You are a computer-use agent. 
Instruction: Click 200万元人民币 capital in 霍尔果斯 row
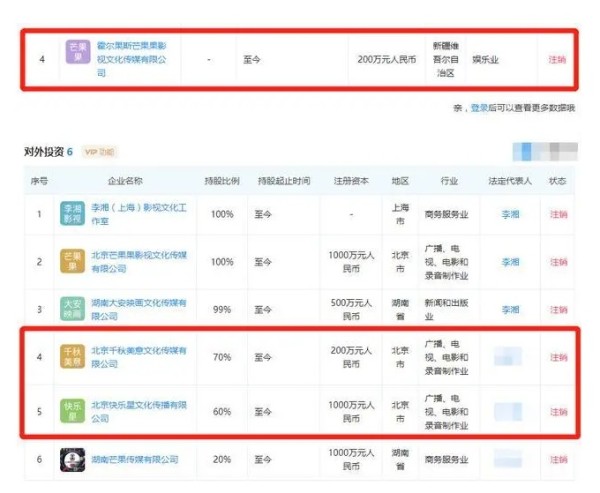pos(387,59)
